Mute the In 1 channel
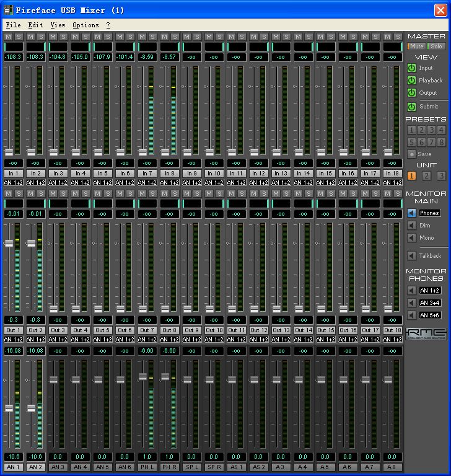 coord(8,37)
